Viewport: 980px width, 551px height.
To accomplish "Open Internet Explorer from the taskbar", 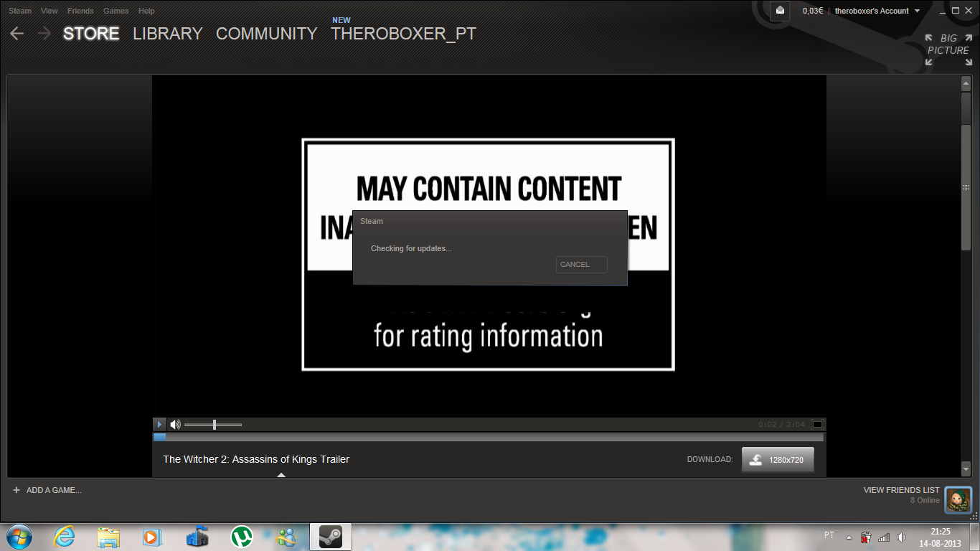I will pyautogui.click(x=65, y=537).
